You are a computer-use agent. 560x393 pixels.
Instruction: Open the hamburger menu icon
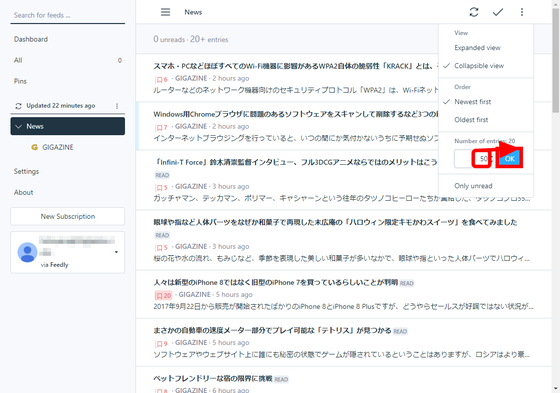coord(165,12)
